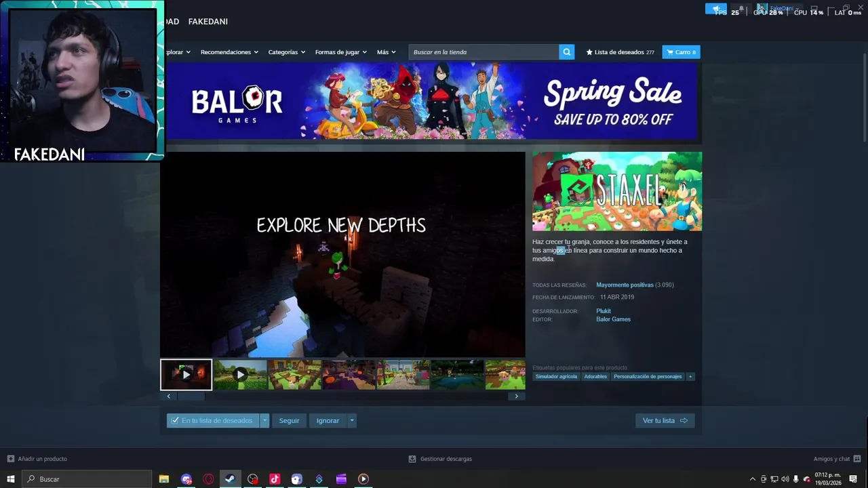Toggle En tu lista de deseados checkbox
Viewport: 868px width, 488px height.
click(175, 421)
